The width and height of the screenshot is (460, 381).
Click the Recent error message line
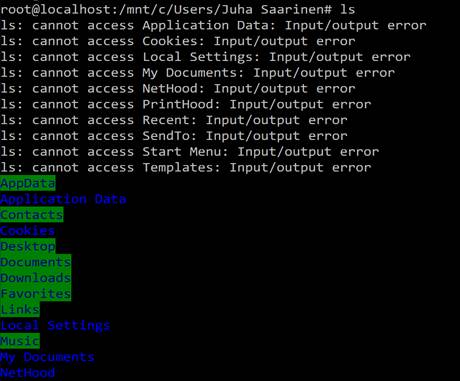click(x=174, y=120)
